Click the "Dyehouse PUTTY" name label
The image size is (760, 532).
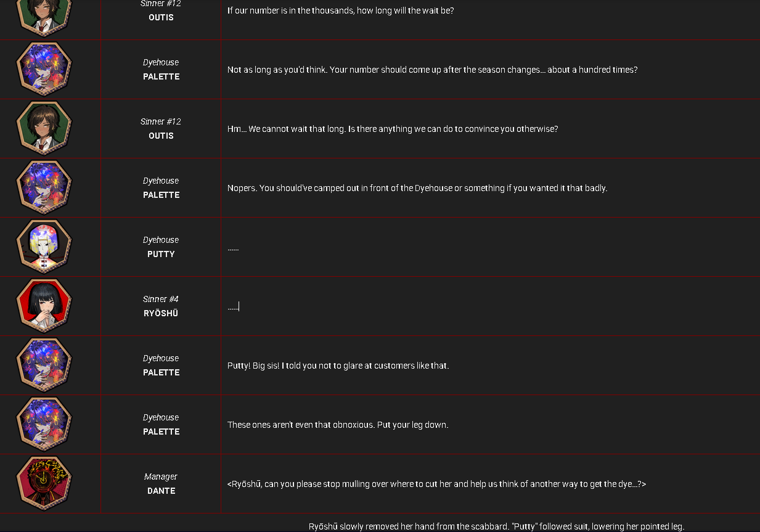(x=161, y=247)
